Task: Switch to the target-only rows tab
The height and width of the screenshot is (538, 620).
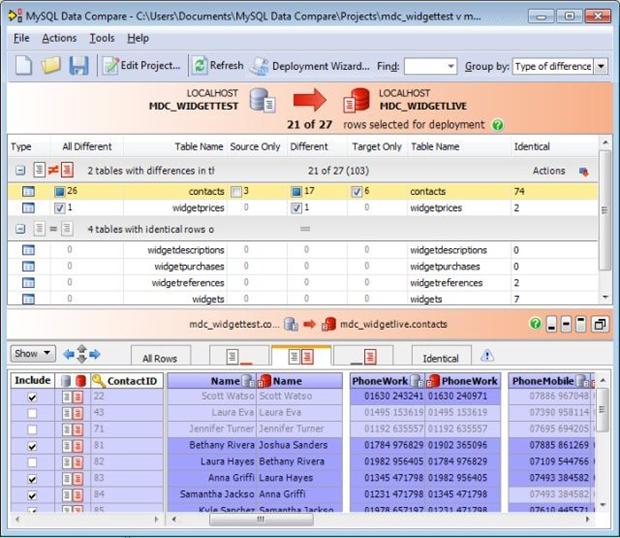Action: (363, 355)
